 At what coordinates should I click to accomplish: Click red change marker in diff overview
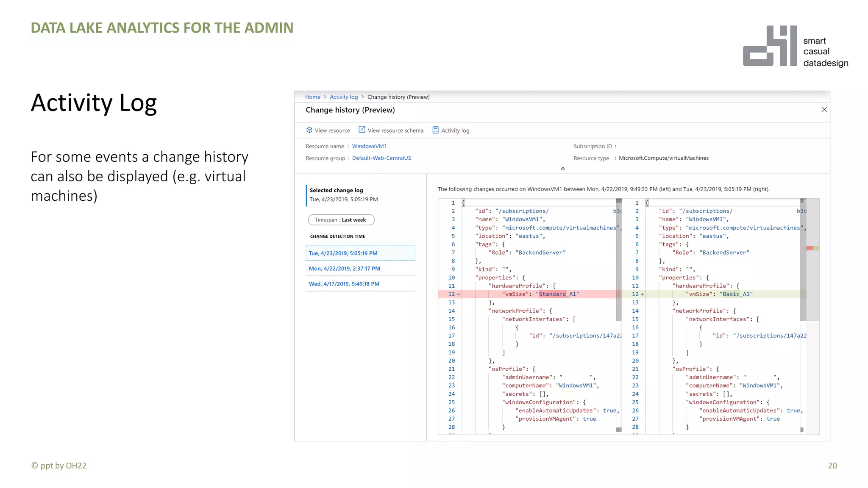coord(810,248)
